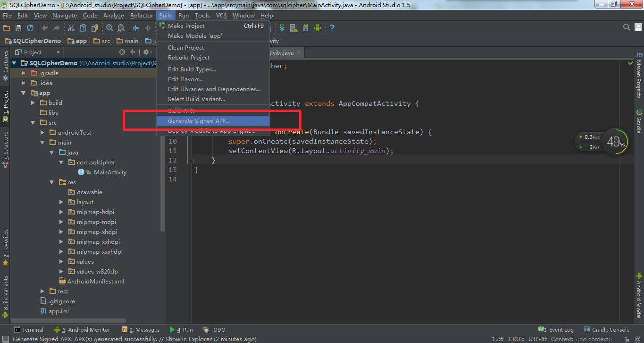The height and width of the screenshot is (343, 644).
Task: Open the Gradle Console tool window
Action: 607,330
